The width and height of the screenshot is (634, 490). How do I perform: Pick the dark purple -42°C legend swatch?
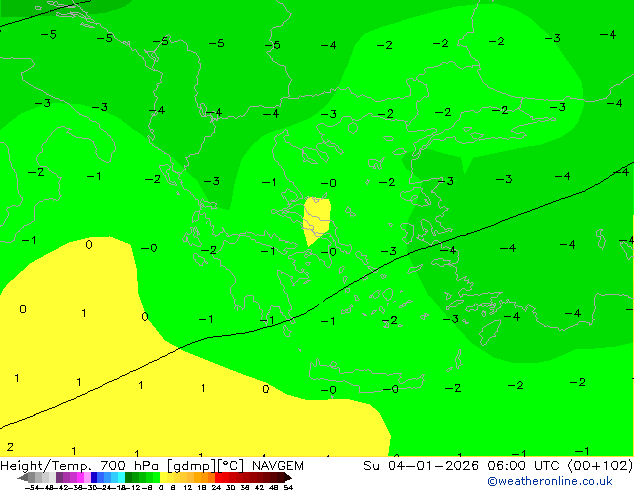tap(59, 477)
